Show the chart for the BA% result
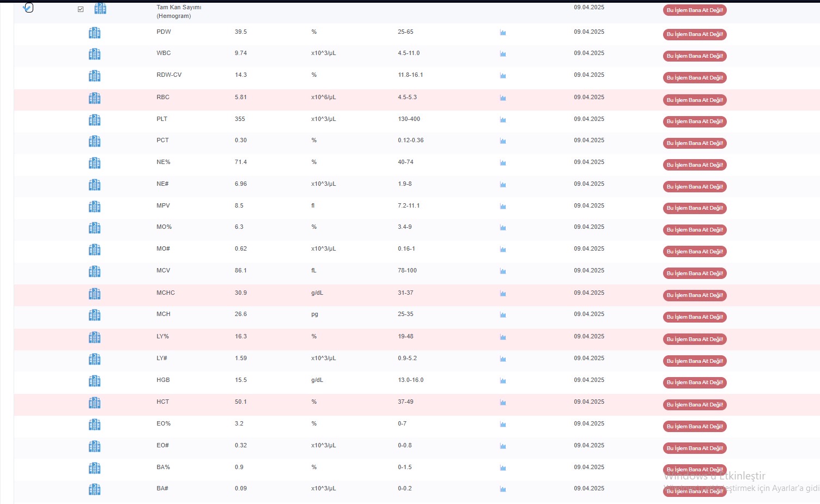820x504 pixels. (x=503, y=468)
